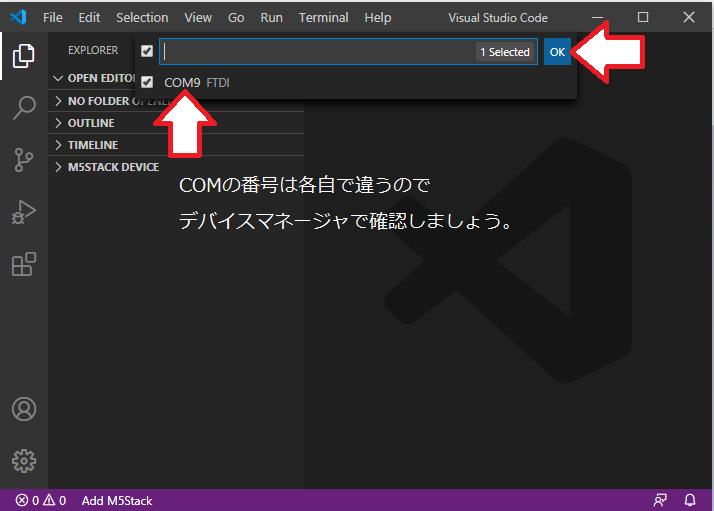Open the feedback icon in status bar

point(660,500)
